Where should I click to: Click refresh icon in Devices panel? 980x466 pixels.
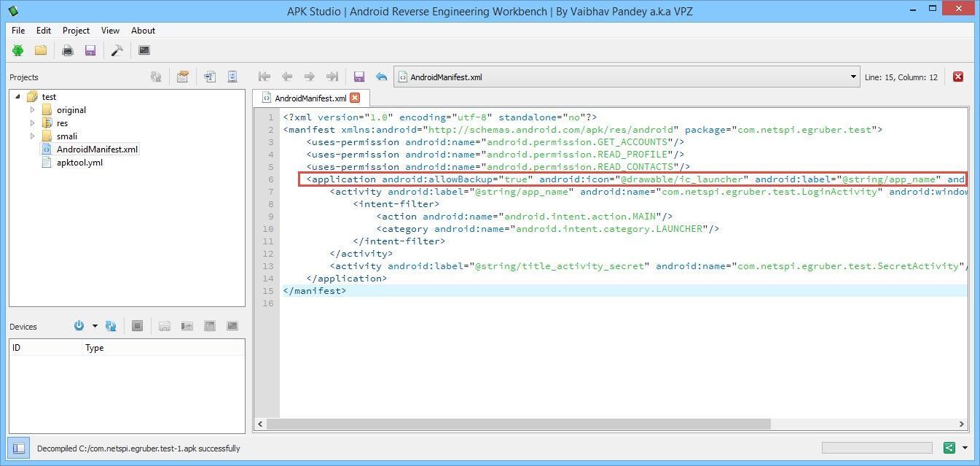[x=111, y=326]
